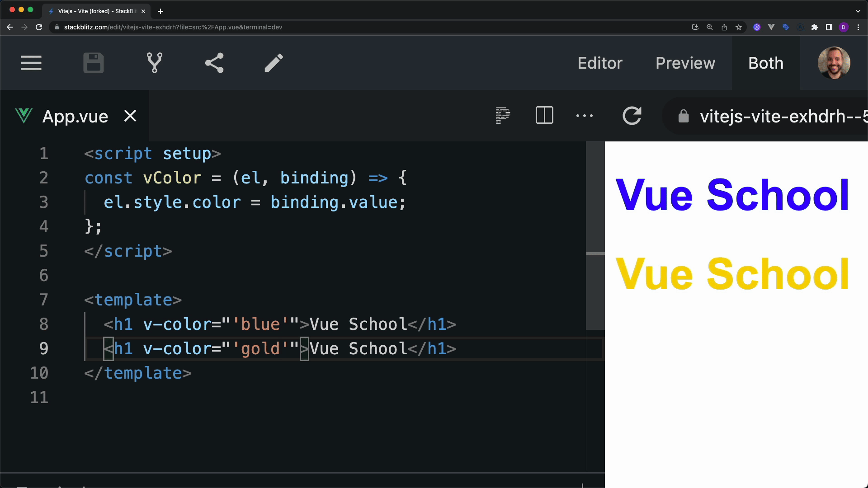Open the user profile avatar menu

[x=834, y=63]
